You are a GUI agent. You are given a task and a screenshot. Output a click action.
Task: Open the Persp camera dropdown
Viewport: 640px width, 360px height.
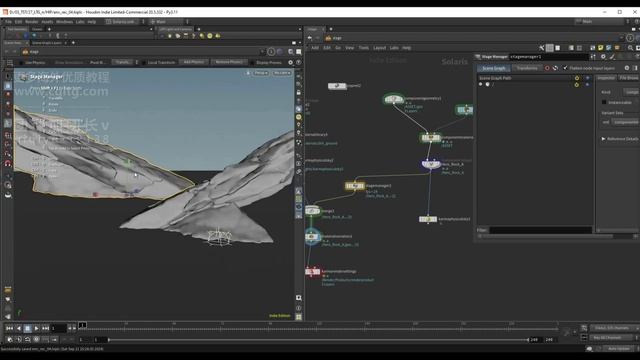[261, 73]
